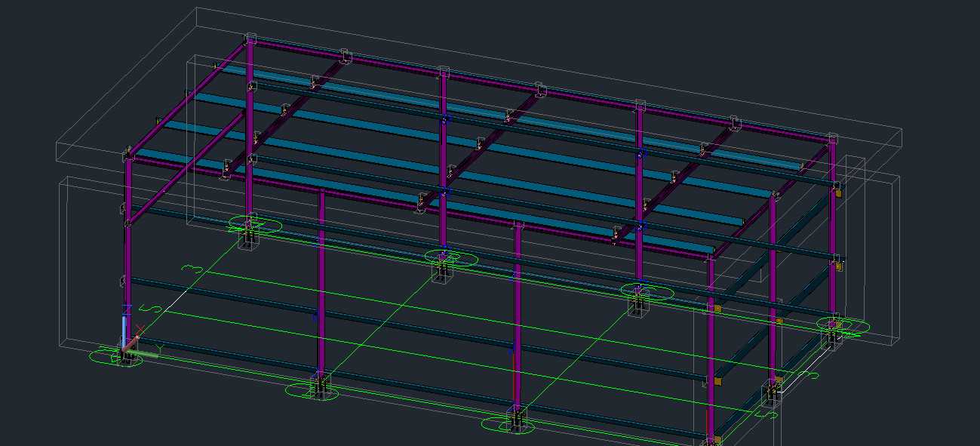This screenshot has width=980, height=446.
Task: Click the red X axis of the UCS icon
Action: pyautogui.click(x=131, y=343)
